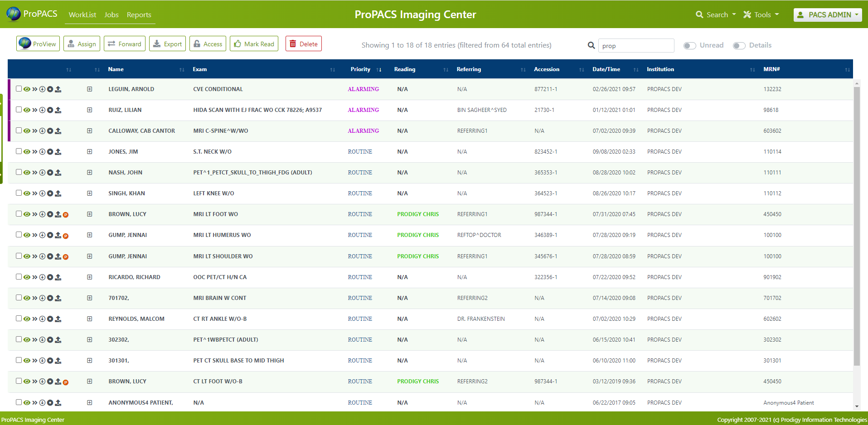
Task: Click the worklist vertical scrollbar thumb
Action: (x=857, y=226)
